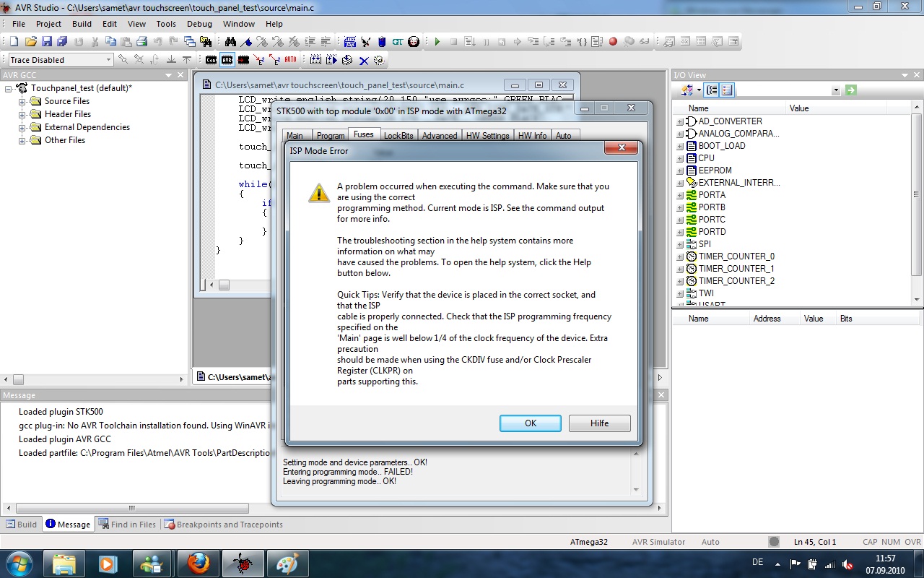Image resolution: width=924 pixels, height=578 pixels.
Task: Open Windows Explorer from the taskbar
Action: pyautogui.click(x=64, y=564)
